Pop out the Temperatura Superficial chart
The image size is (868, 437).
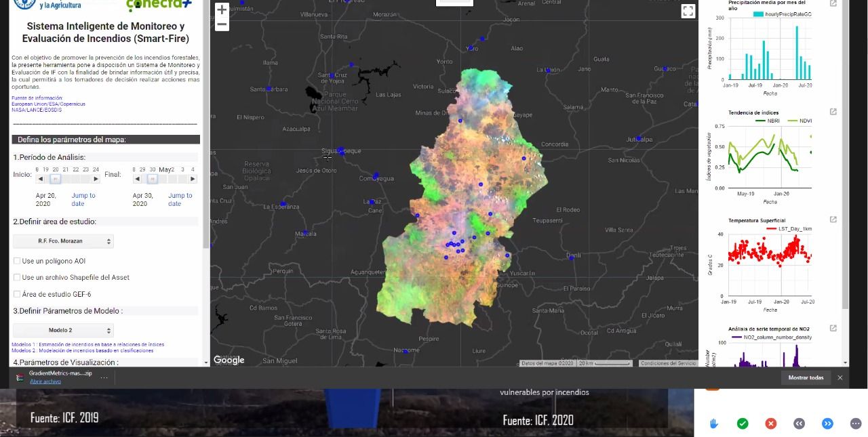click(x=833, y=220)
